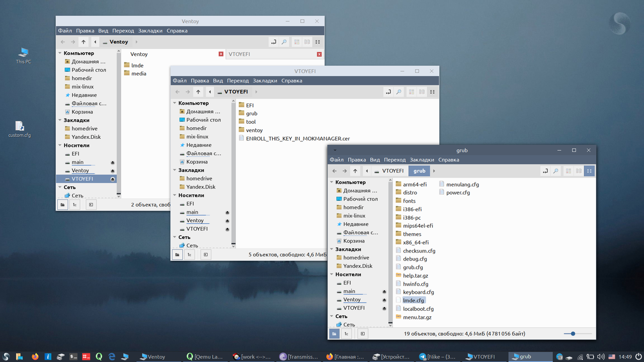Open Правка menu in Ventoy window
The height and width of the screenshot is (362, 644).
[86, 31]
